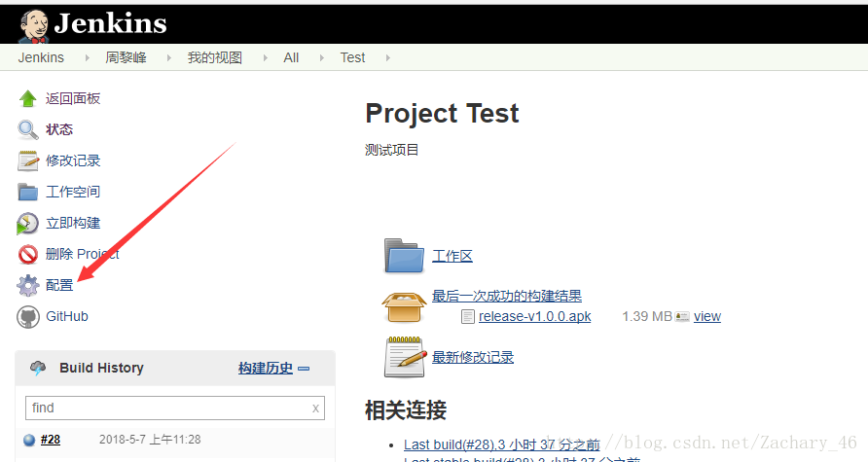Start a build via 立即构建

tap(73, 223)
